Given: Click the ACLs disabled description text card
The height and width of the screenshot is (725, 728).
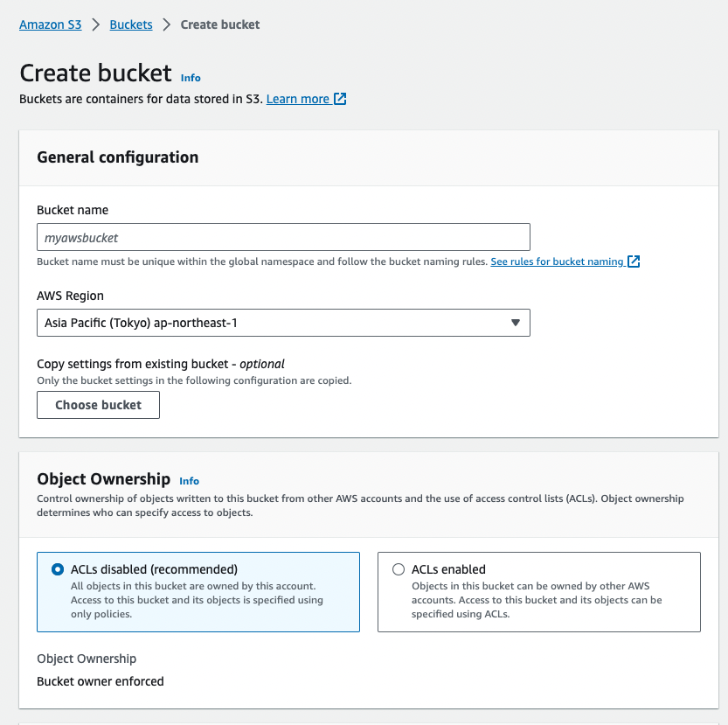Looking at the screenshot, I should coord(198,599).
